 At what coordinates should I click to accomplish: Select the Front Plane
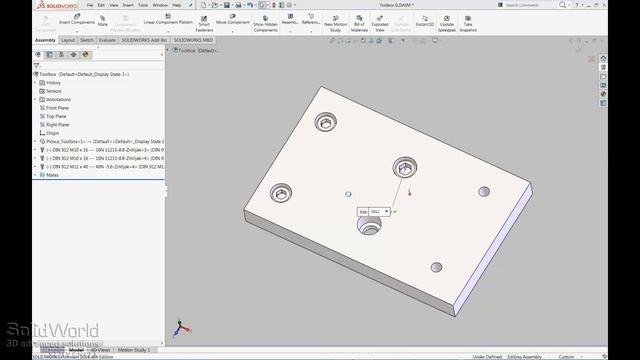pos(57,108)
